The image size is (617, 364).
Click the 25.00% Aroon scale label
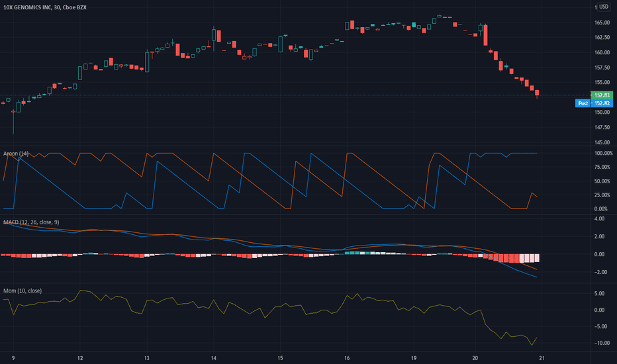[603, 195]
